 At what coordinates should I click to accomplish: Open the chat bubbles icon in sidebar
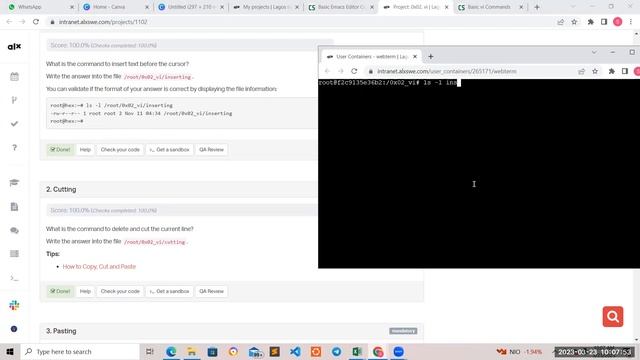click(14, 230)
